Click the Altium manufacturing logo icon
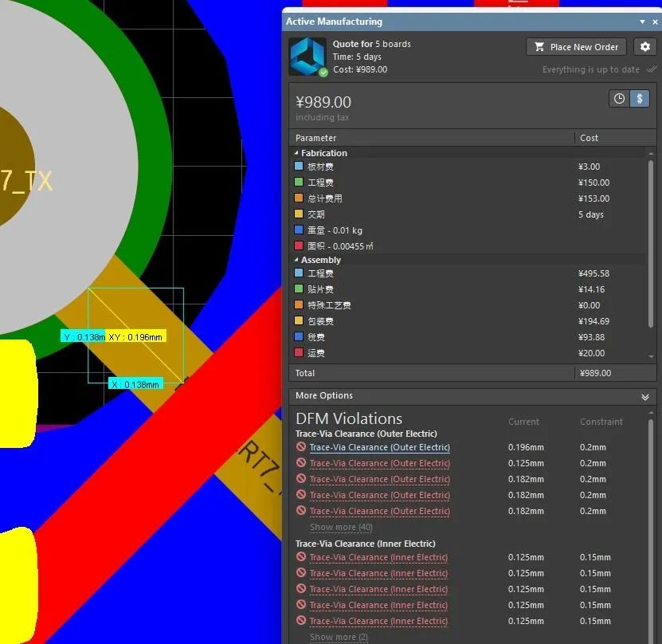This screenshot has height=644, width=662. coord(307,57)
